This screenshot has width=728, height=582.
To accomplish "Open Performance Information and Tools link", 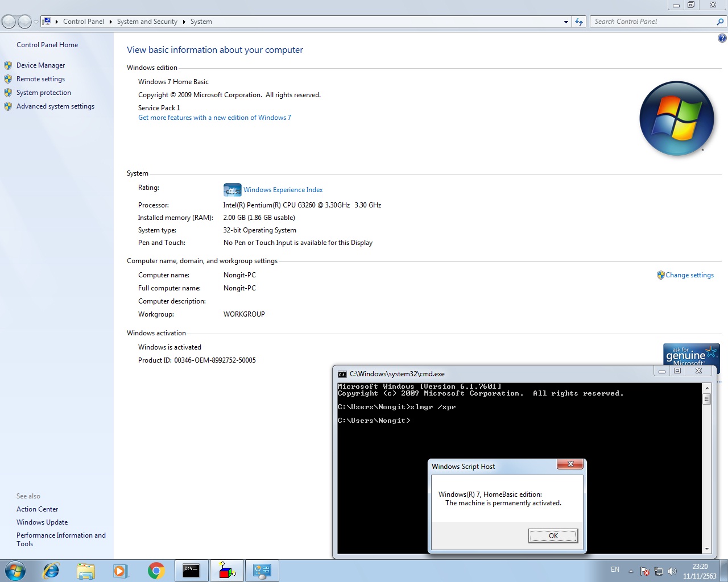I will (x=61, y=539).
